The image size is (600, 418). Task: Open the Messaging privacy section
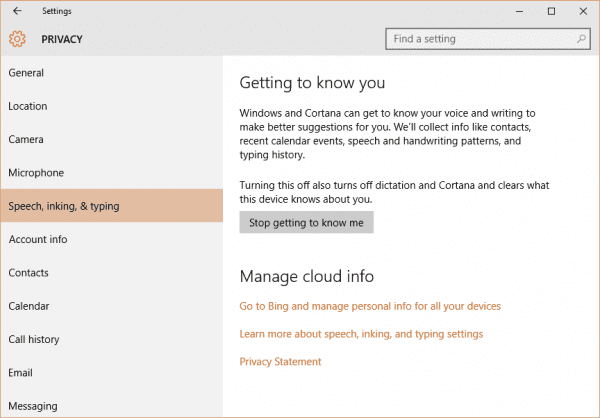(112, 405)
